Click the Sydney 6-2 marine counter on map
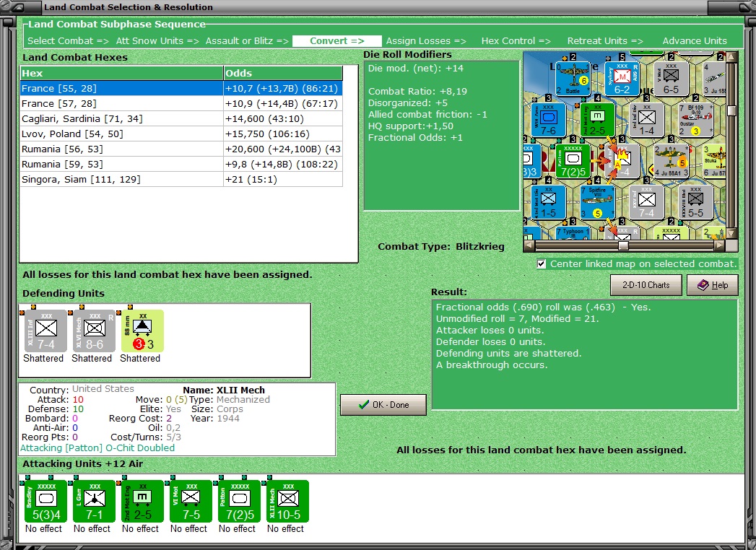Viewport: 756px width, 550px height. (622, 79)
